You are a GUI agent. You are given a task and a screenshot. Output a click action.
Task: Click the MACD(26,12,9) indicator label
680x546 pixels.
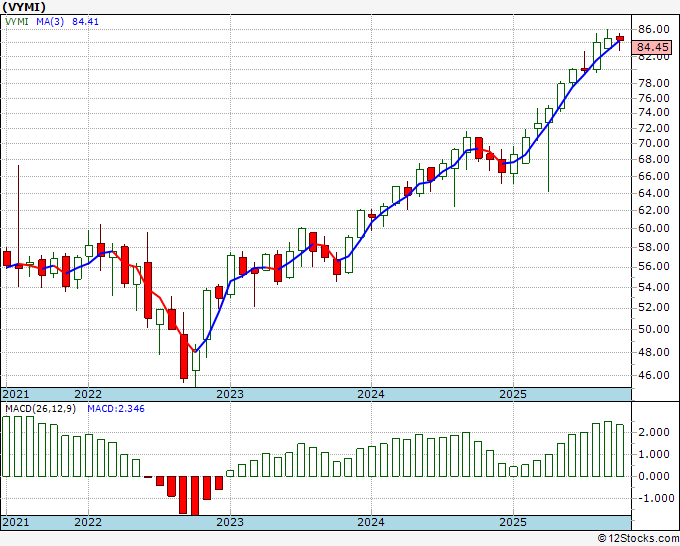click(40, 409)
